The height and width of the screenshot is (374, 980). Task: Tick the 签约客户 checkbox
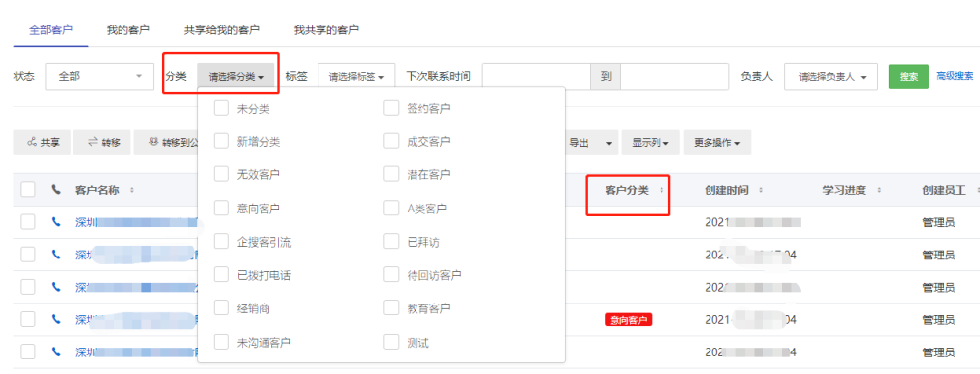click(391, 108)
